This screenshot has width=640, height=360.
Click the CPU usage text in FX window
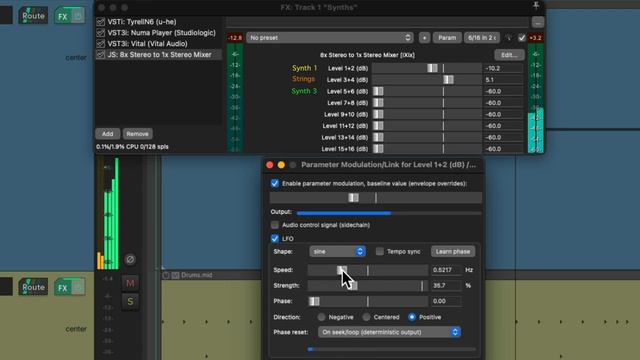pyautogui.click(x=132, y=147)
